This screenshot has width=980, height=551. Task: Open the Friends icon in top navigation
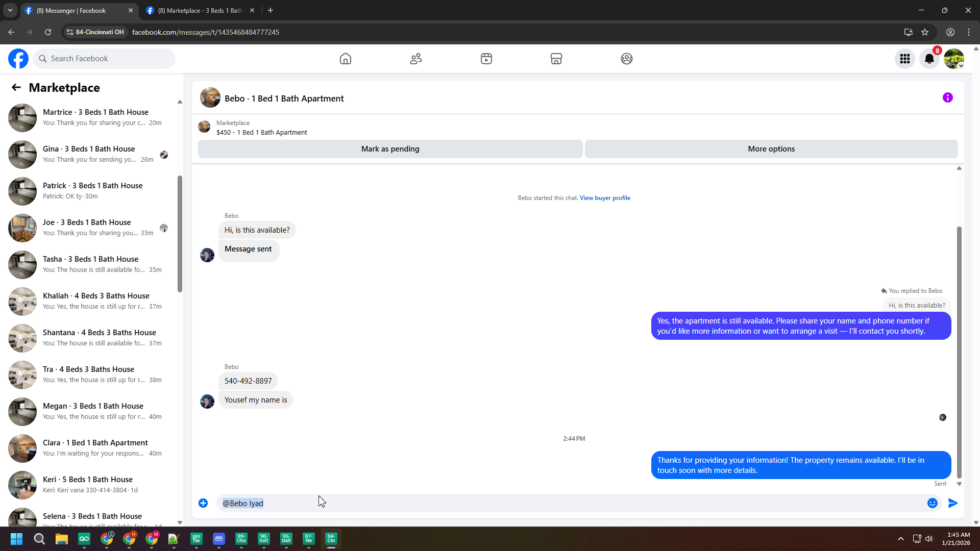coord(416,59)
